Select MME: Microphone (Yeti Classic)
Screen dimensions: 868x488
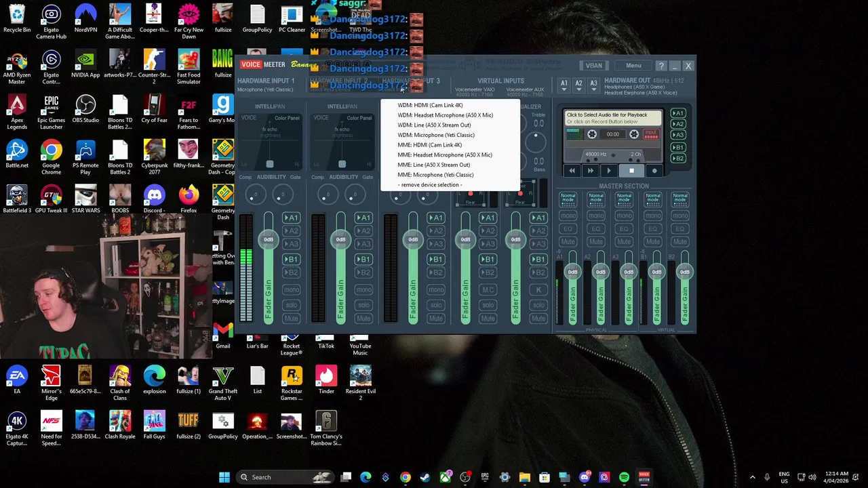pos(435,175)
